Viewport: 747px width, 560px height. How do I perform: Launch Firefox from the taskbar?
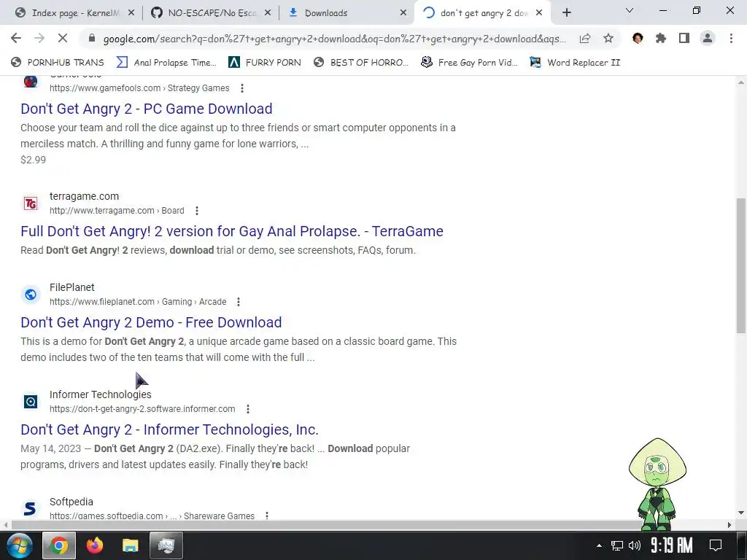coord(95,545)
